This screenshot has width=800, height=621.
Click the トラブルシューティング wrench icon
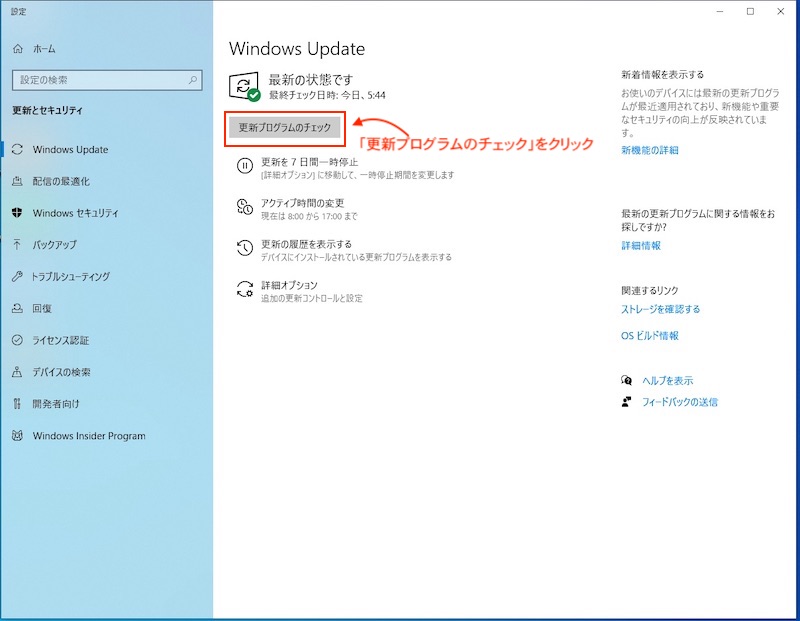(17, 277)
